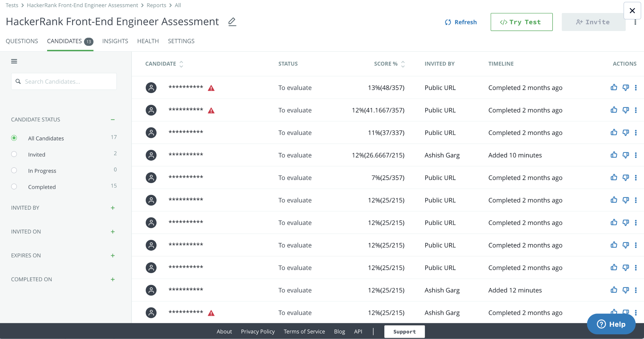Viewport: 644px width, 339px height.
Task: Click the Try Test button
Action: point(521,22)
